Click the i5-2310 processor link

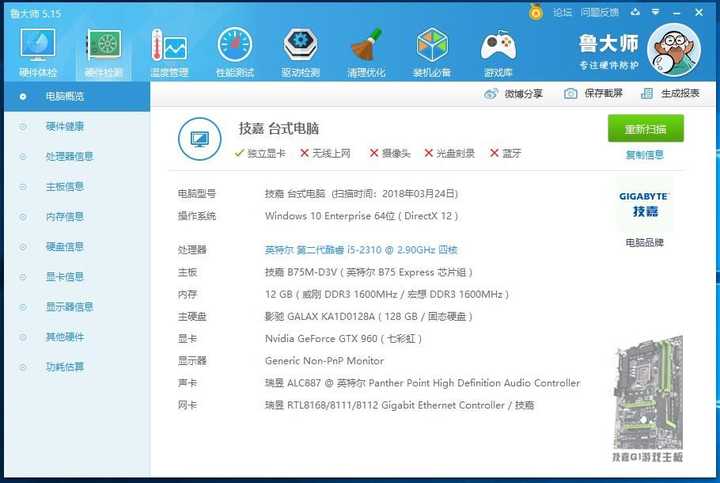[361, 250]
